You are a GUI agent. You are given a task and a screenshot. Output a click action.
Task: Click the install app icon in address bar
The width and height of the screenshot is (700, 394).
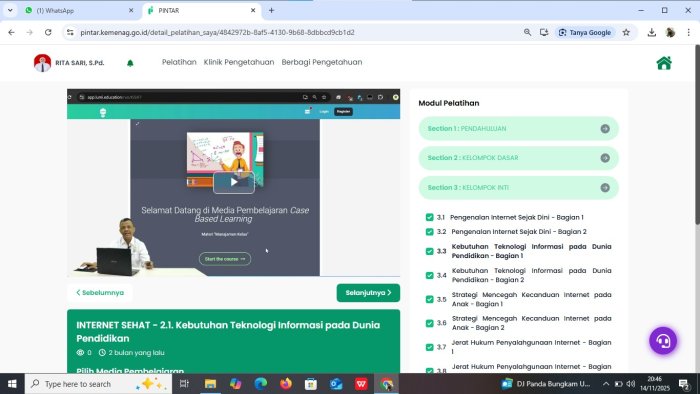coord(544,32)
